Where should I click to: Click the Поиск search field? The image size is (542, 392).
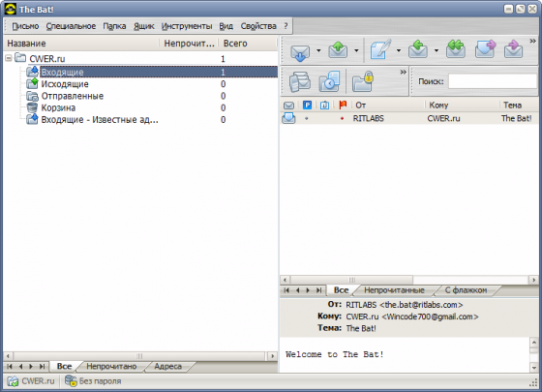pos(493,82)
